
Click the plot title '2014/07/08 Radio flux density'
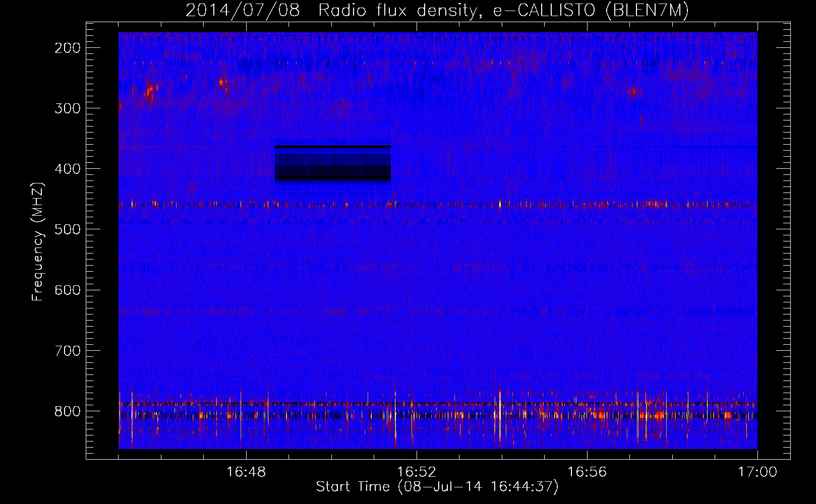point(331,10)
